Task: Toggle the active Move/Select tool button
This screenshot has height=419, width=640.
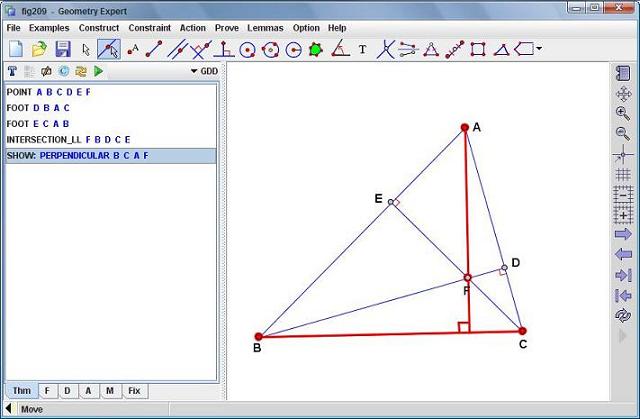Action: coord(108,48)
